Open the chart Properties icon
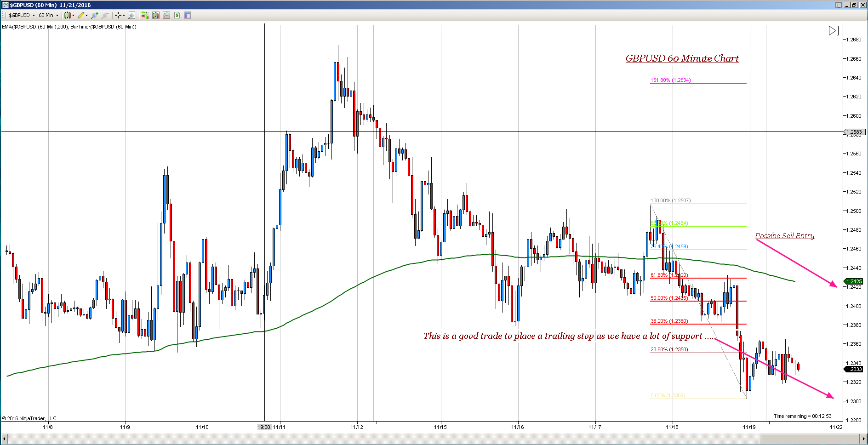This screenshot has width=868, height=445. (x=188, y=15)
